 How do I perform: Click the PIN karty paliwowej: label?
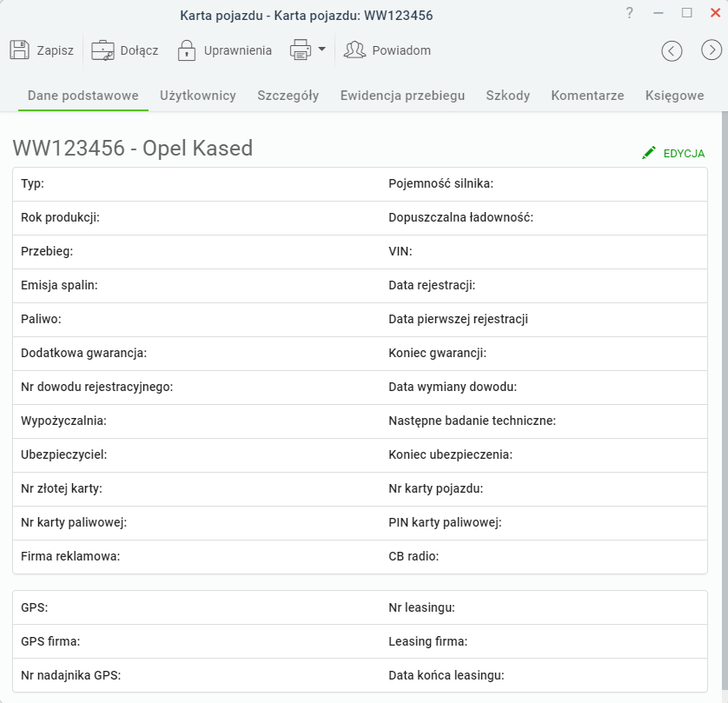click(446, 522)
